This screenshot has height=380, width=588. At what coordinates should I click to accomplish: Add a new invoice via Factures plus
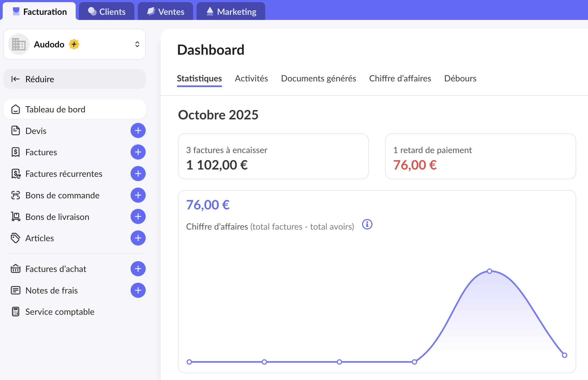(138, 152)
